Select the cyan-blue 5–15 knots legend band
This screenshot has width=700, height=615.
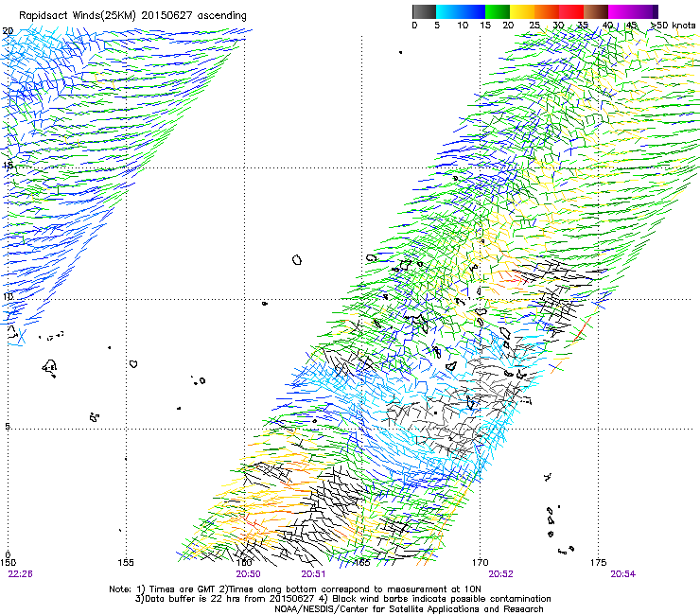(461, 11)
